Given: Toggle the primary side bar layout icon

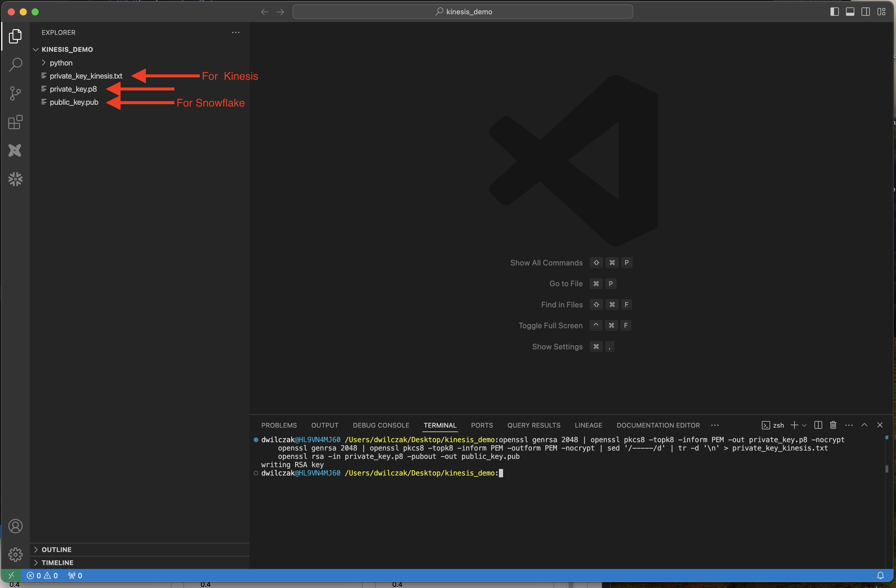Looking at the screenshot, I should (835, 12).
